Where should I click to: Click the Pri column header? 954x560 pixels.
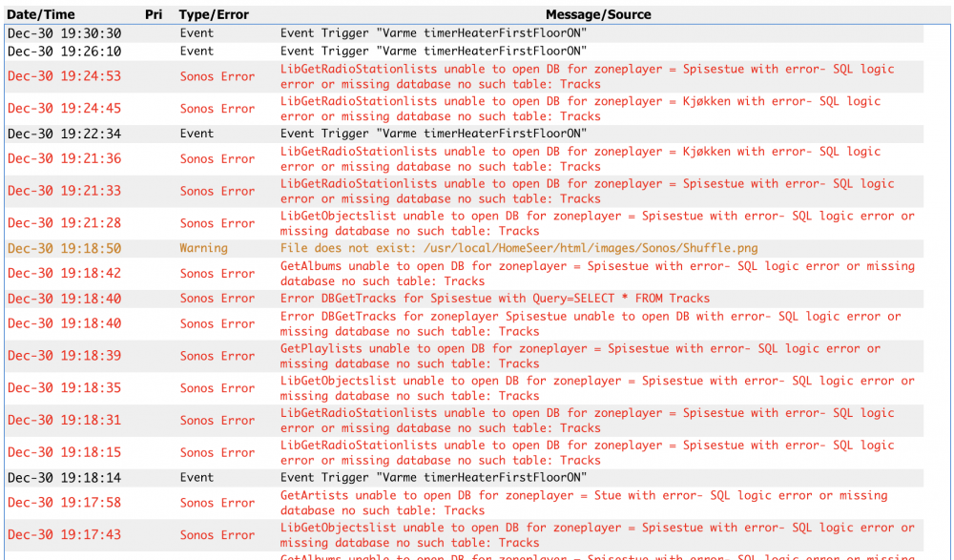pos(154,15)
